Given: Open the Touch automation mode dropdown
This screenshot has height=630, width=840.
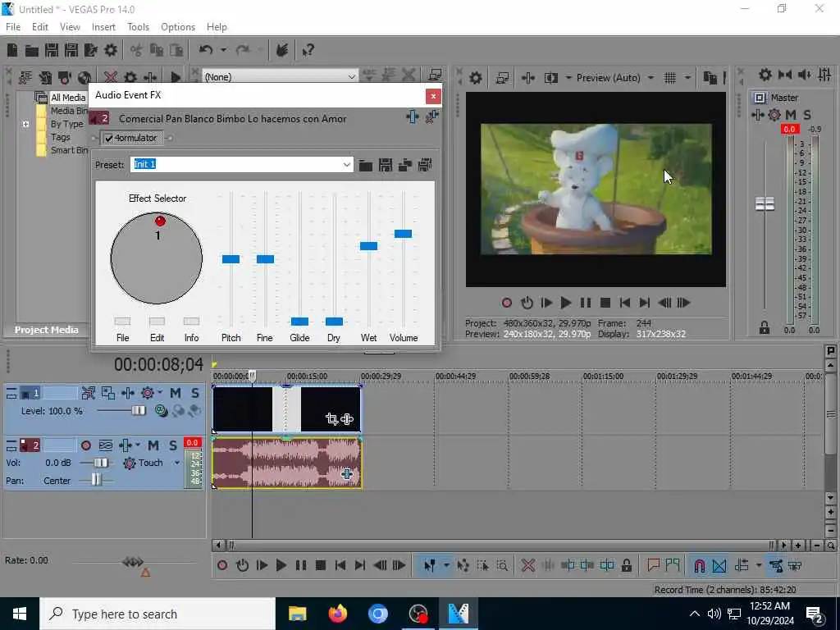Looking at the screenshot, I should coord(177,463).
